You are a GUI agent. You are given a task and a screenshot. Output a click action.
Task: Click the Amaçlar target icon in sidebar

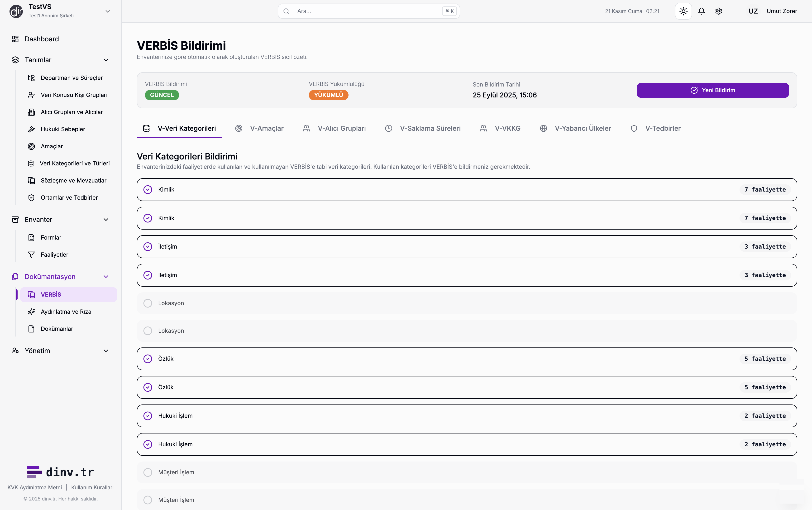31,146
